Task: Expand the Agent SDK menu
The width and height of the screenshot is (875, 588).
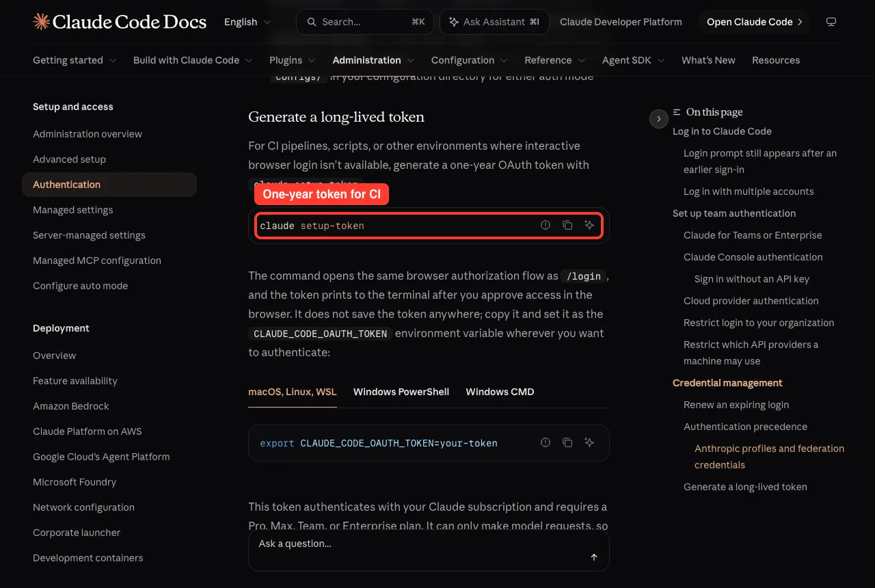Action: (x=634, y=60)
